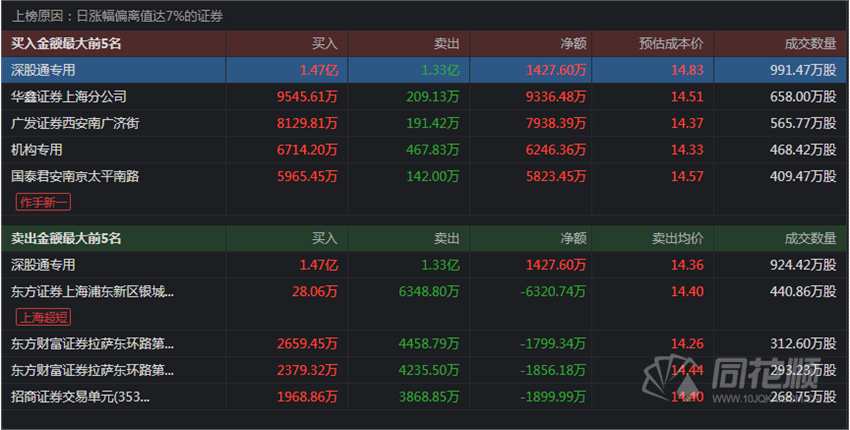Click 预估成本价 column header
Image resolution: width=850 pixels, height=430 pixels.
[x=671, y=43]
